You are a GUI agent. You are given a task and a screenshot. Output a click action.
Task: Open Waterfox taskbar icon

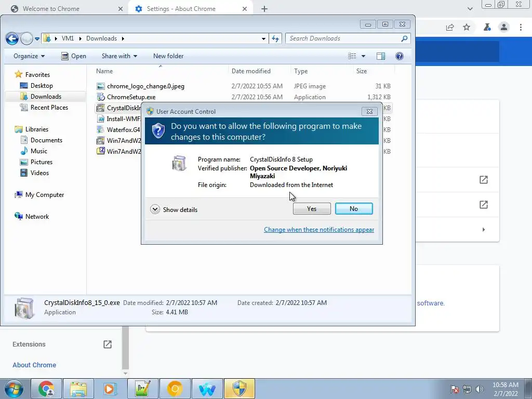pyautogui.click(x=207, y=389)
